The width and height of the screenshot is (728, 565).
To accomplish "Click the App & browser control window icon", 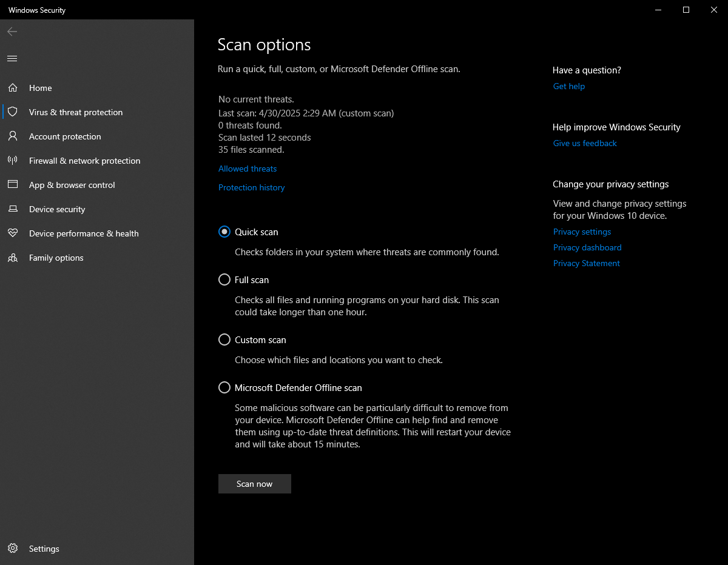I will pyautogui.click(x=12, y=185).
